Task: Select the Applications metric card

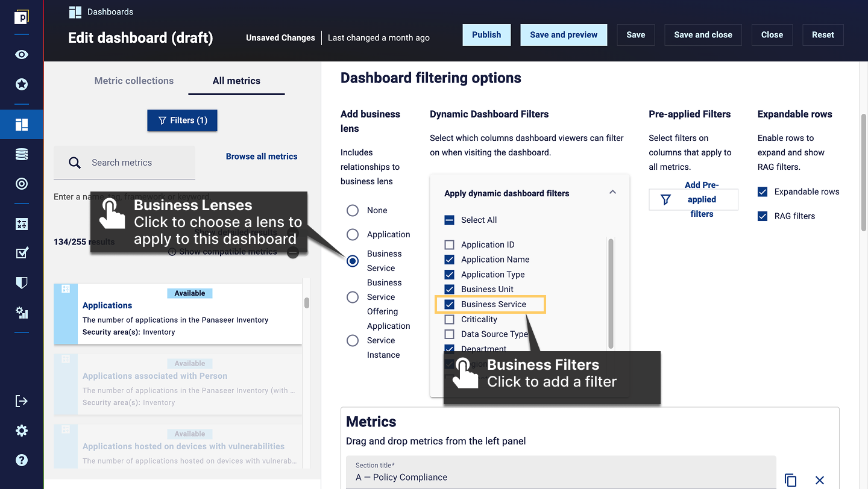Action: pos(178,314)
